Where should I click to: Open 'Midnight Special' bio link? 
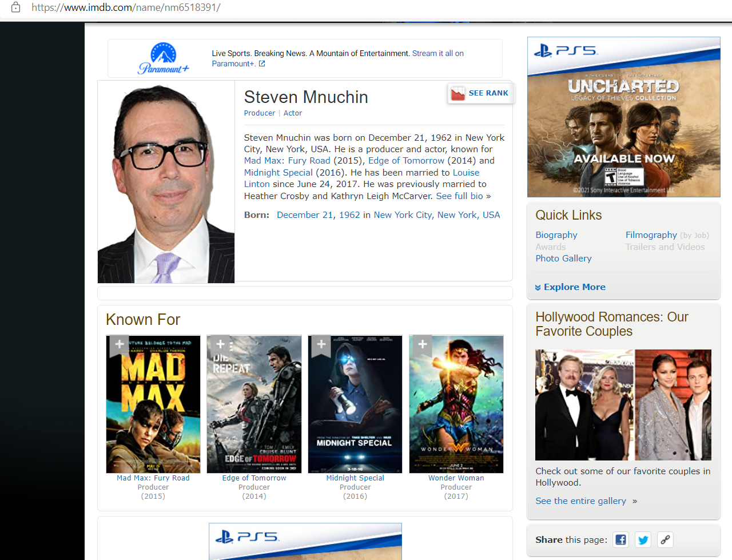pos(279,173)
